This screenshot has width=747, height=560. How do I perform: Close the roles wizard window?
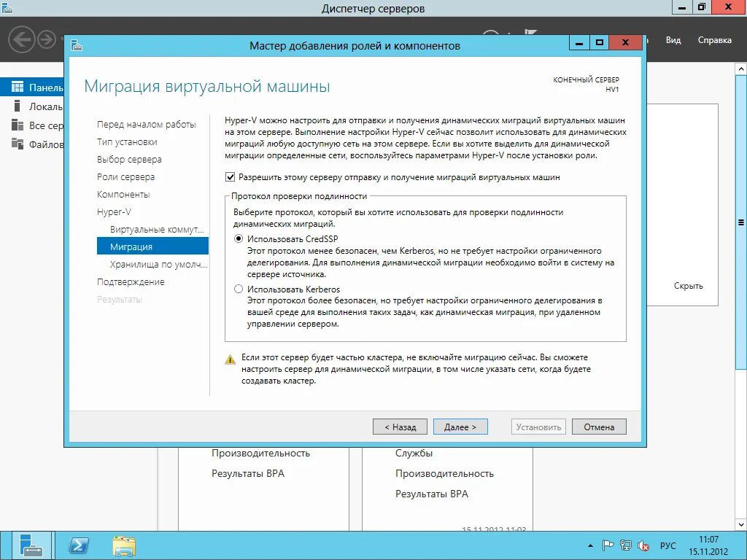625,43
